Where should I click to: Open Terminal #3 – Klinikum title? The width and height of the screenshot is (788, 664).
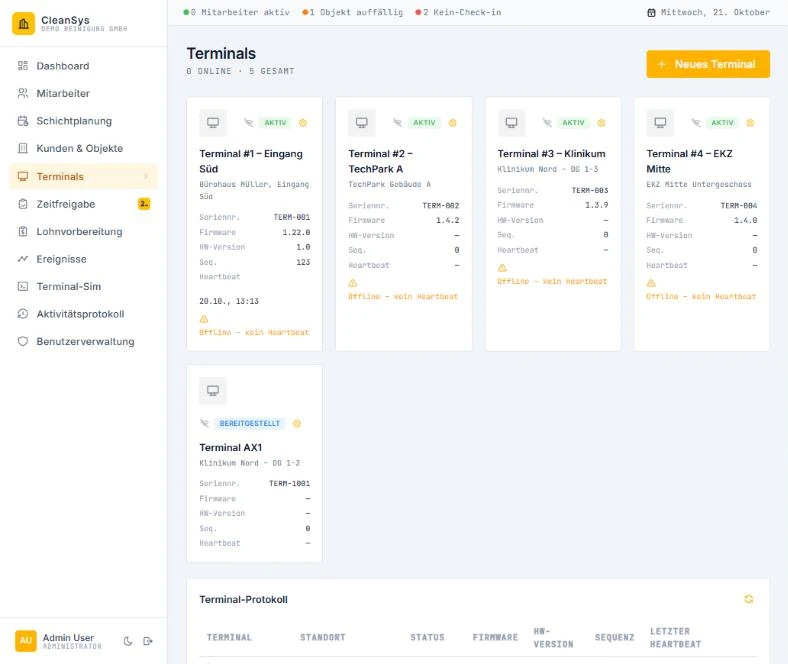[x=551, y=154]
